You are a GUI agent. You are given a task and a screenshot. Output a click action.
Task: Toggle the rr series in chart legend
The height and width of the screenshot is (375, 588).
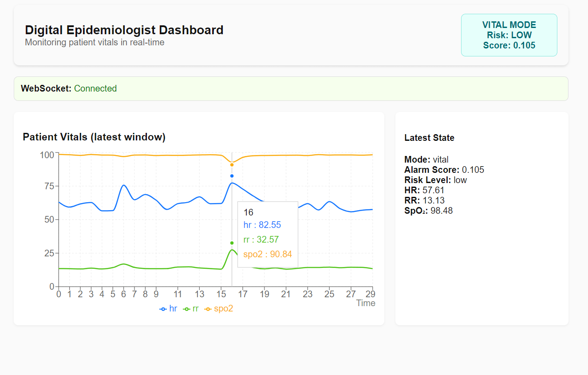click(191, 309)
